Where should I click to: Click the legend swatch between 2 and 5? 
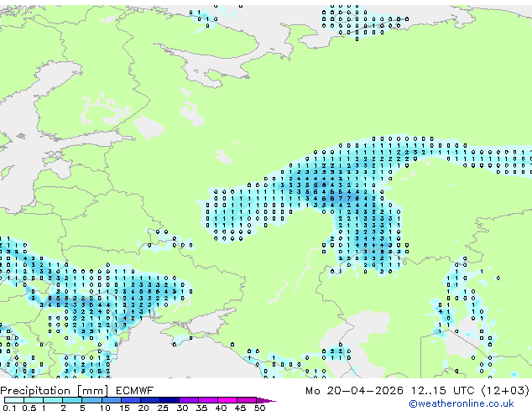pos(72,400)
